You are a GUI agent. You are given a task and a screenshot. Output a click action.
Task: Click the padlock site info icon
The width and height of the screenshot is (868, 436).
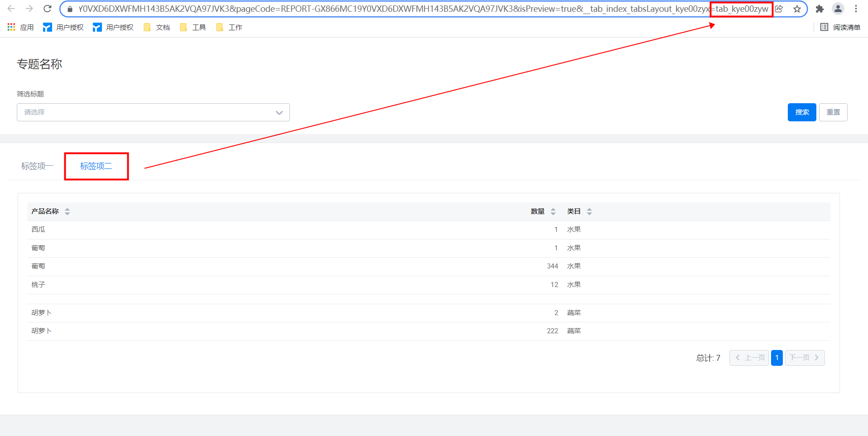[70, 9]
